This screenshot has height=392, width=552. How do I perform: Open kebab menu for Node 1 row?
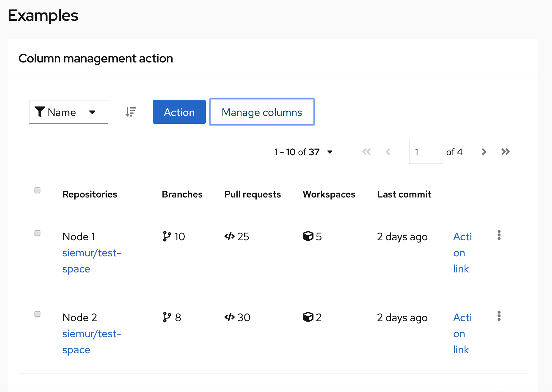499,235
